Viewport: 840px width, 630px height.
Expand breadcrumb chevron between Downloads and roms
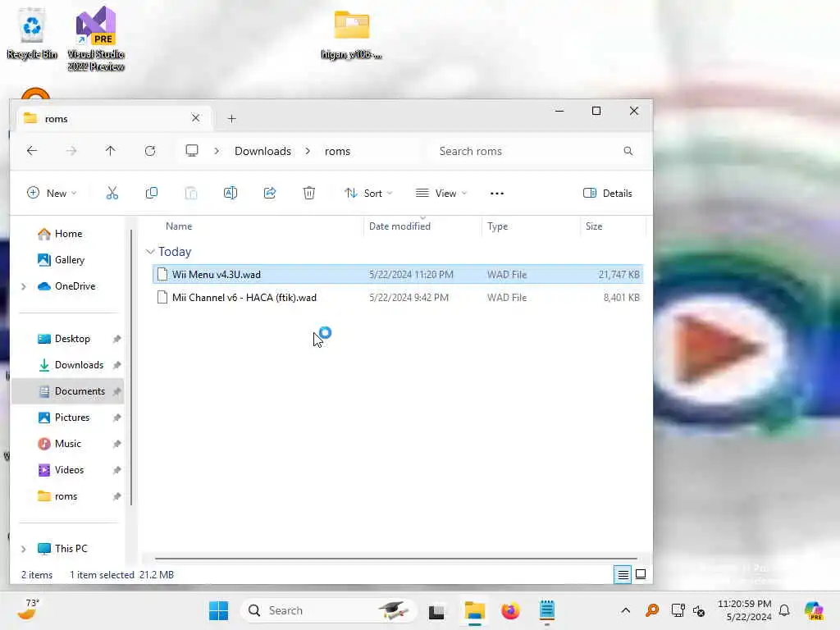click(308, 151)
